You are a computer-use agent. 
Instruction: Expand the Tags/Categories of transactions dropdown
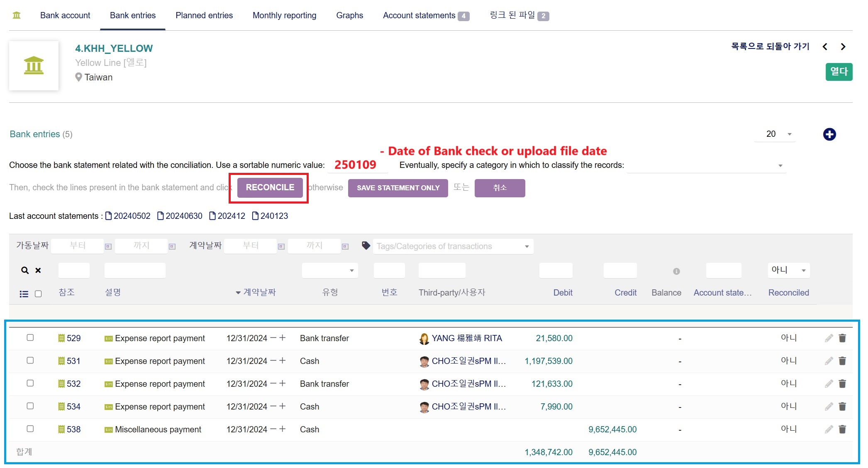pos(453,246)
